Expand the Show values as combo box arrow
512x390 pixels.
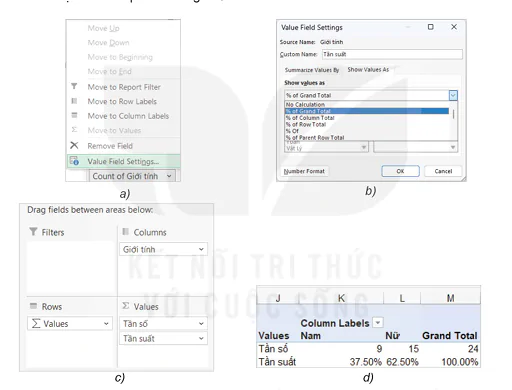(x=453, y=96)
